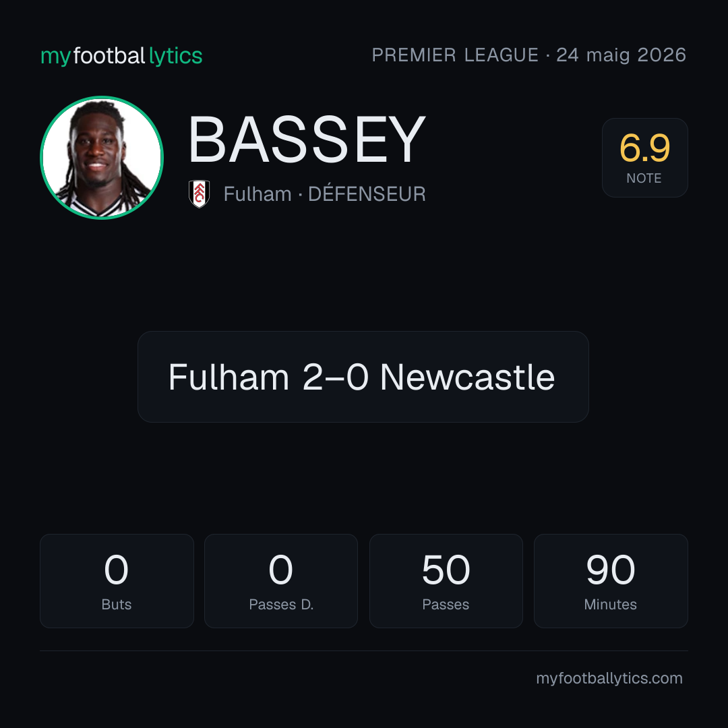This screenshot has width=728, height=728.
Task: Click the 50 Passes stat card
Action: 446,581
